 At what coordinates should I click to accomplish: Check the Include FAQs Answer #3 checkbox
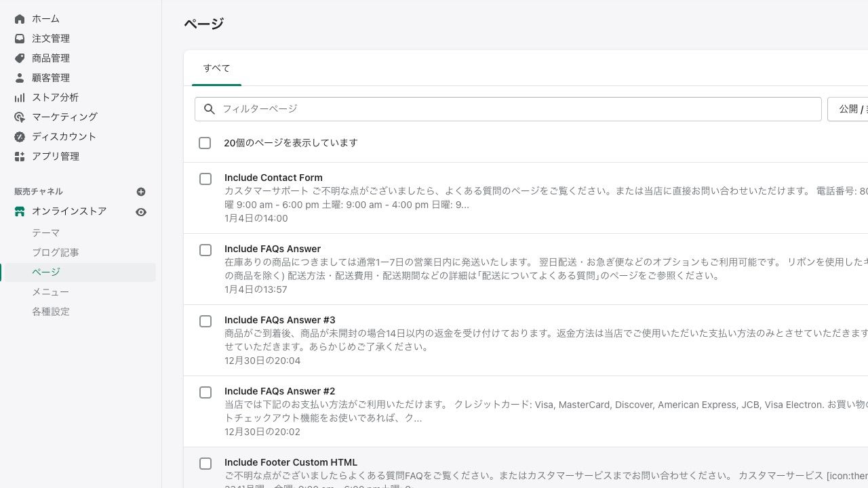205,321
